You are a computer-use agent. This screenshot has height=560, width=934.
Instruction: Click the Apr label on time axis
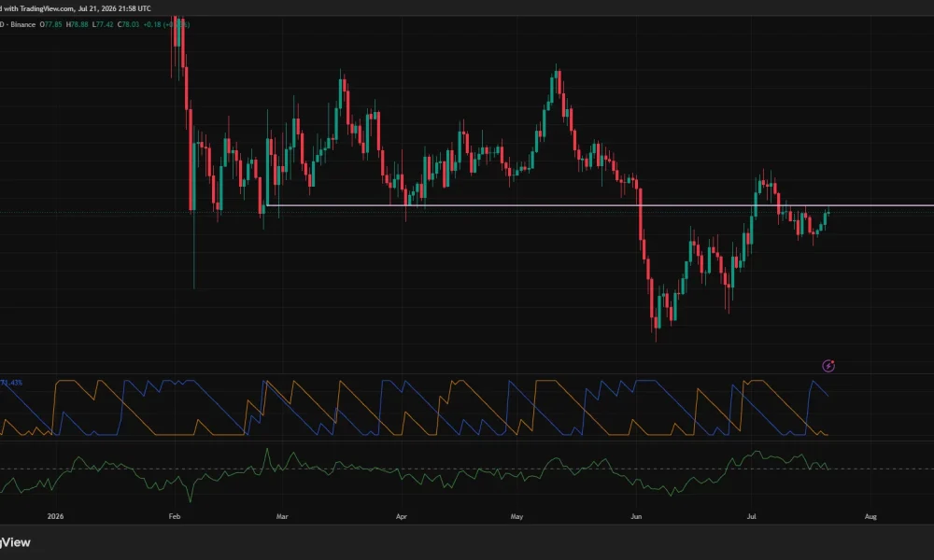pyautogui.click(x=402, y=516)
